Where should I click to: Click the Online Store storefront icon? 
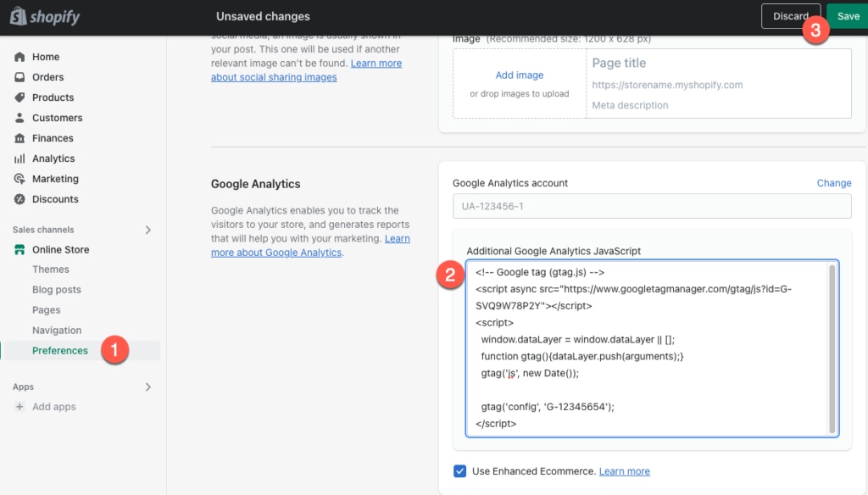pyautogui.click(x=19, y=250)
